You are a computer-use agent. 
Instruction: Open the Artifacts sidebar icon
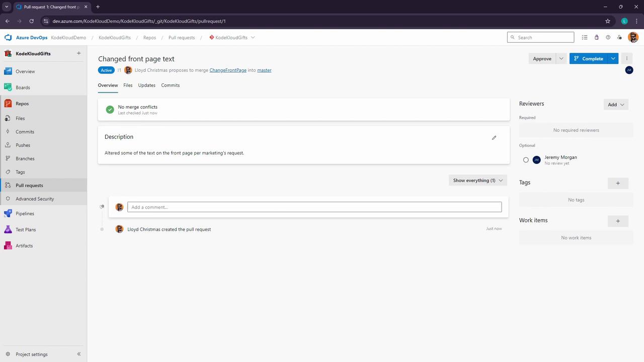(8, 246)
